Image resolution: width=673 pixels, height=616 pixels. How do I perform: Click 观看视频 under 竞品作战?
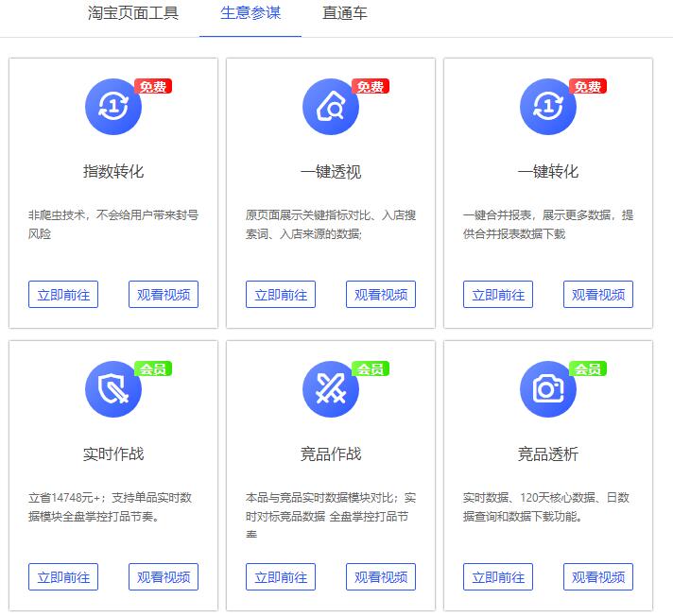tap(381, 576)
